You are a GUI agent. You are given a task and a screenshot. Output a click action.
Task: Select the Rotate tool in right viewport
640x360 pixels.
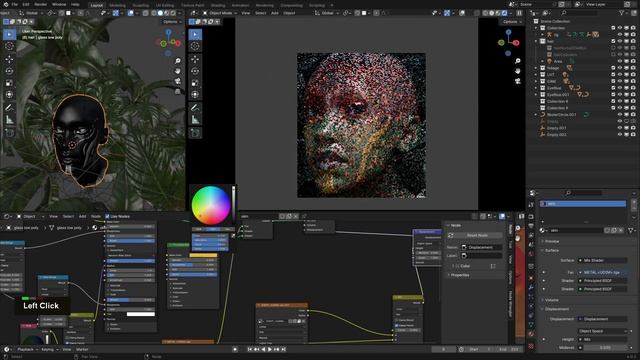tap(195, 71)
